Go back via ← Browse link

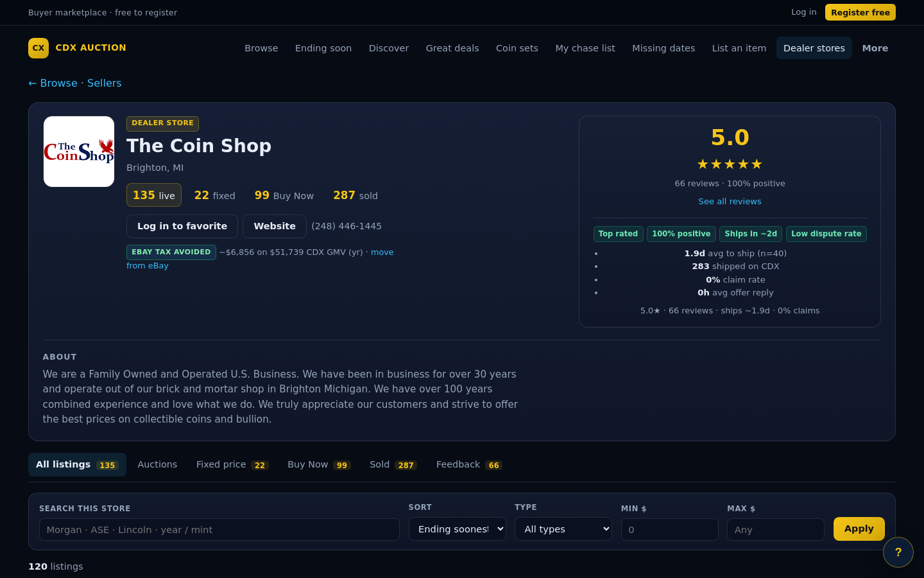tap(53, 83)
